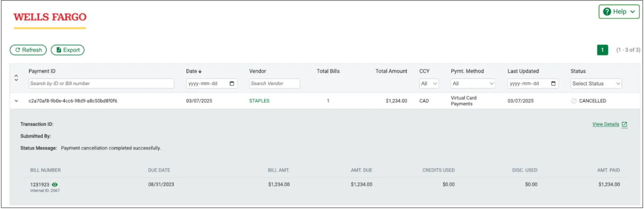Click the CREDITS USED column label

pyautogui.click(x=438, y=170)
